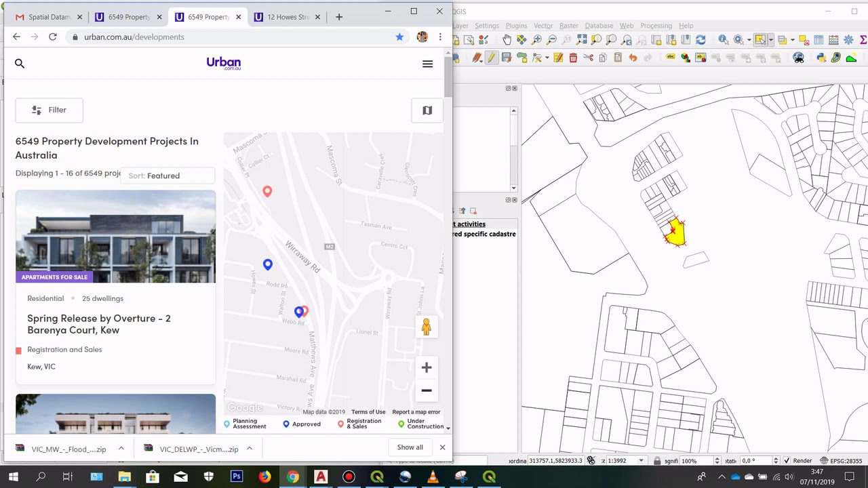Viewport: 868px width, 488px height.
Task: Open the QGIS attribute table
Action: [818, 40]
